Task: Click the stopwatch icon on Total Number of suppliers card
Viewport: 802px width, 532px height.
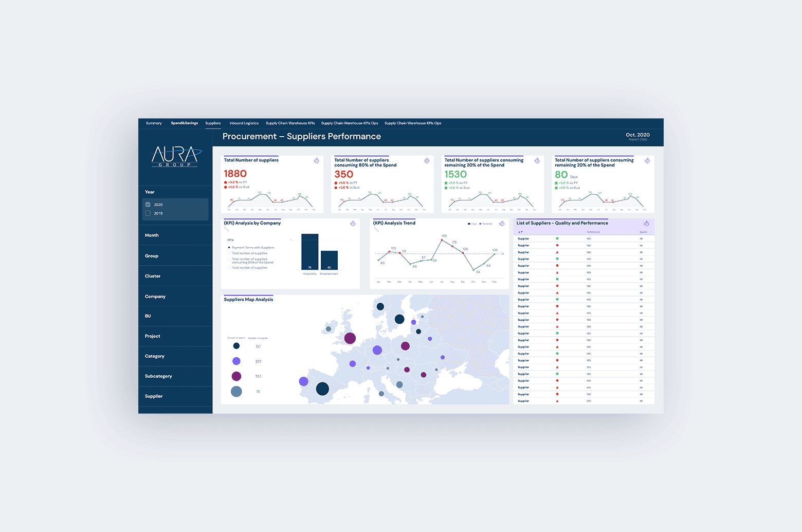Action: (317, 161)
